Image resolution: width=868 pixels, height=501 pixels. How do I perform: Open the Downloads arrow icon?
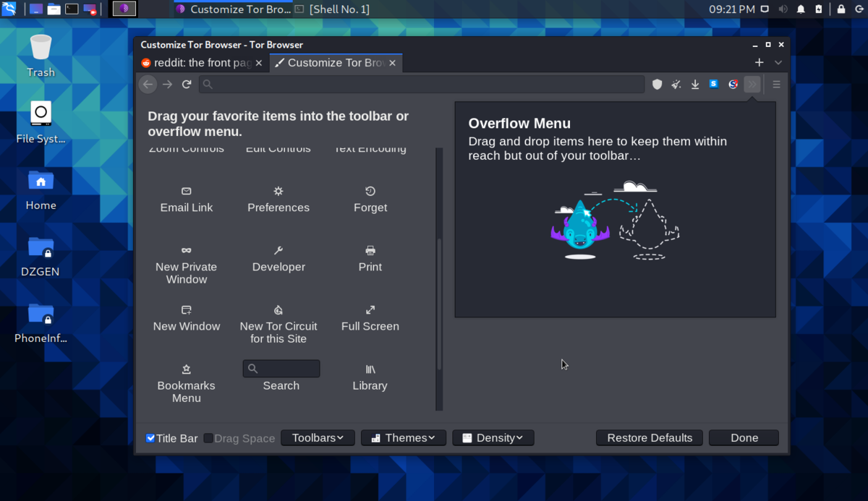(x=695, y=85)
